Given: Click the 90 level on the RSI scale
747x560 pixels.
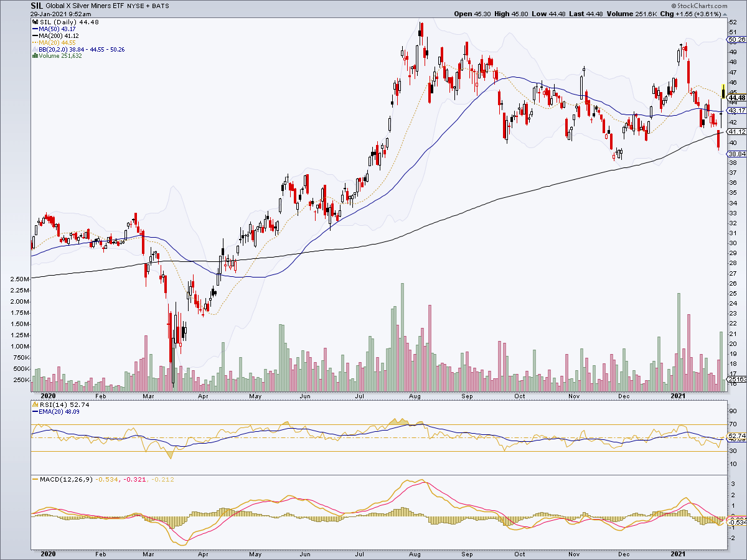Looking at the screenshot, I should [x=733, y=411].
